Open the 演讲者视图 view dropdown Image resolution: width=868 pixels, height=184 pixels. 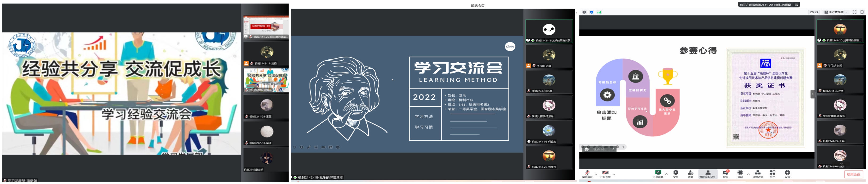[836, 12]
